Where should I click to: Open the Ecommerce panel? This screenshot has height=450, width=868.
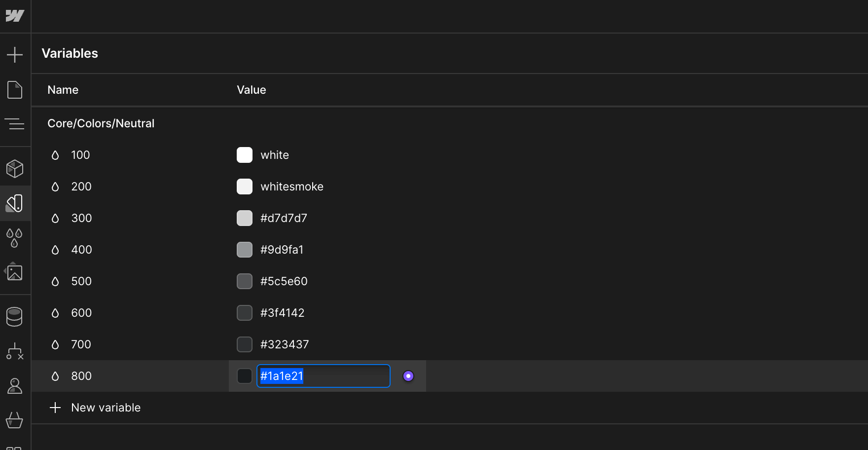[x=15, y=420]
